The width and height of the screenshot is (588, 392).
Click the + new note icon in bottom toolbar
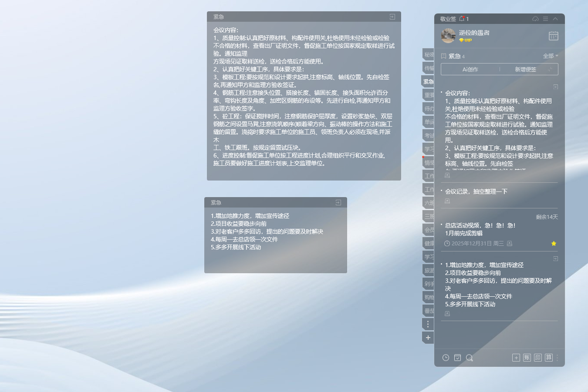click(x=516, y=358)
